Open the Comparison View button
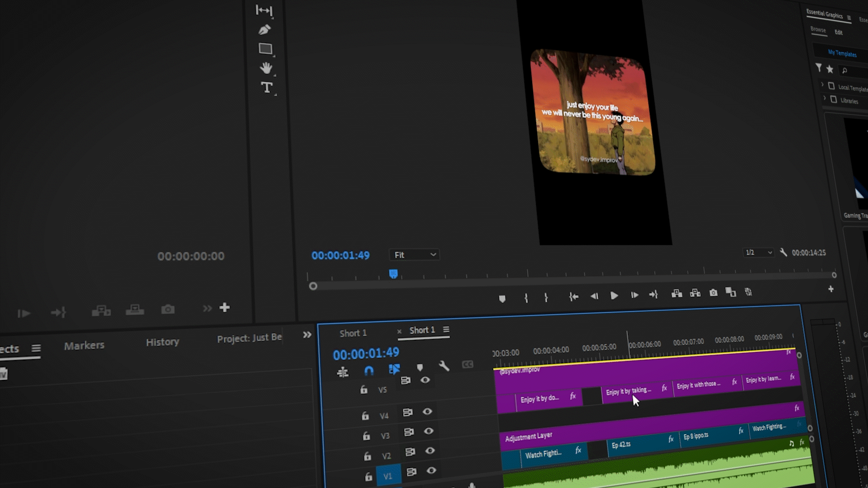 (x=731, y=292)
